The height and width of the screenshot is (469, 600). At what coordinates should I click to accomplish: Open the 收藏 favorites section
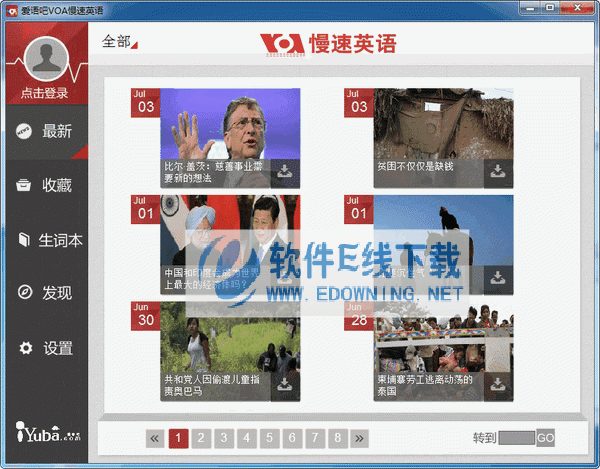[x=44, y=185]
